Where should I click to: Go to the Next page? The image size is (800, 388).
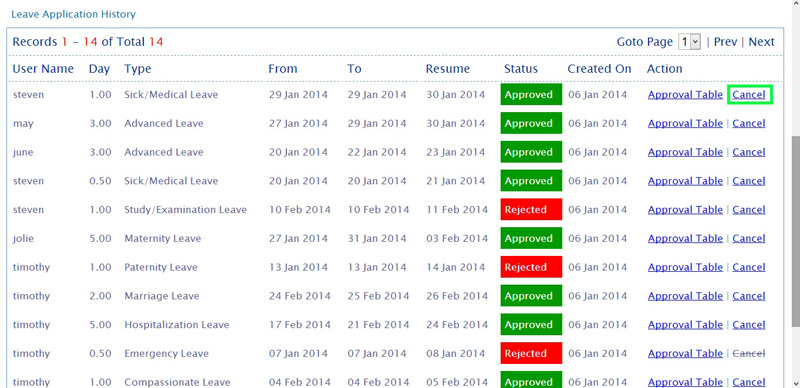761,42
